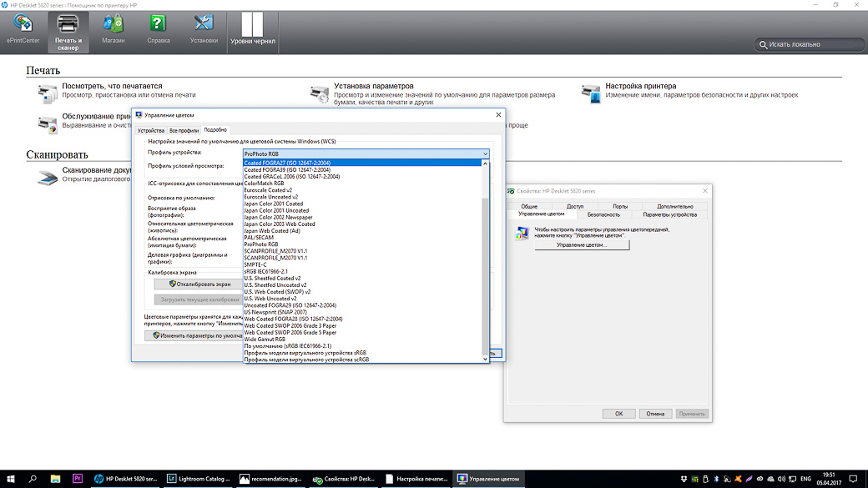Open Порты tab in Свойства window
This screenshot has height=488, width=868.
pos(620,206)
